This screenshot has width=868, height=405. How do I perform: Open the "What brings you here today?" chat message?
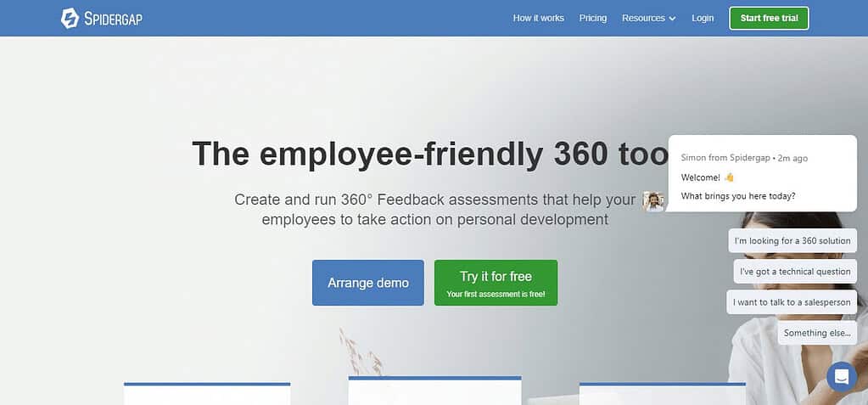point(738,196)
